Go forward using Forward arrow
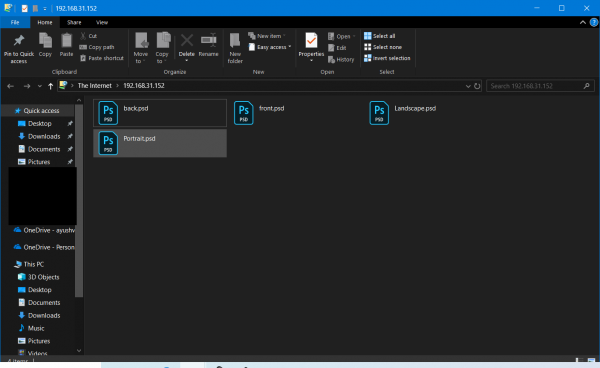Screen dimensions: 600x368 tap(26, 86)
